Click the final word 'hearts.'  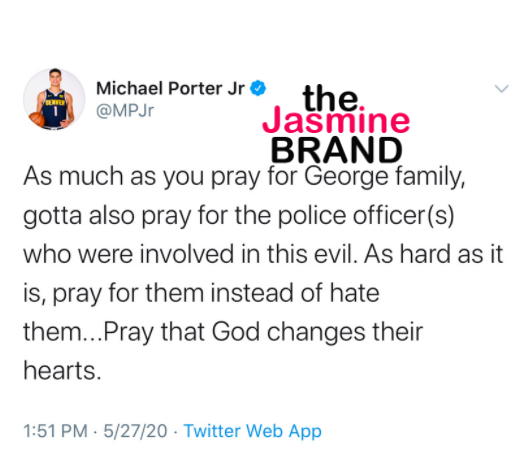[x=62, y=371]
